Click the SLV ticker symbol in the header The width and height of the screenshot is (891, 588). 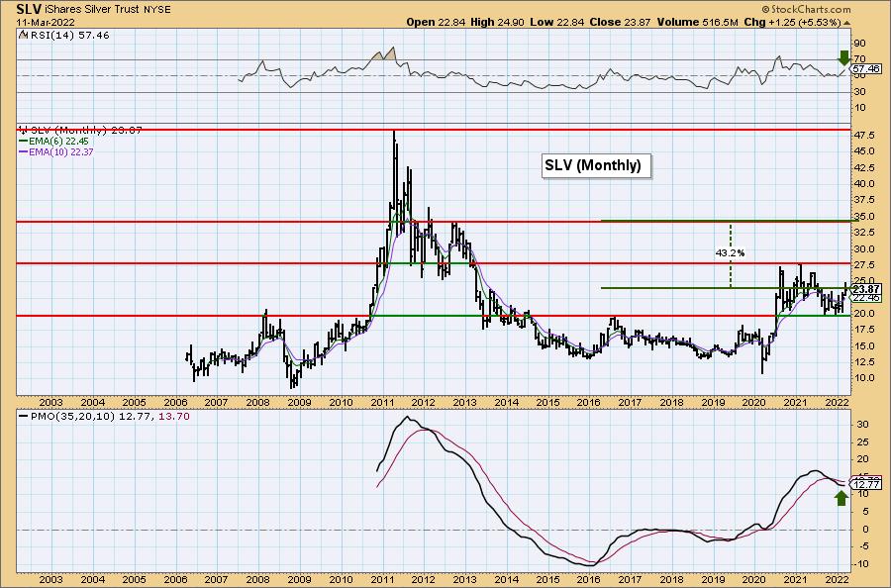[x=29, y=9]
